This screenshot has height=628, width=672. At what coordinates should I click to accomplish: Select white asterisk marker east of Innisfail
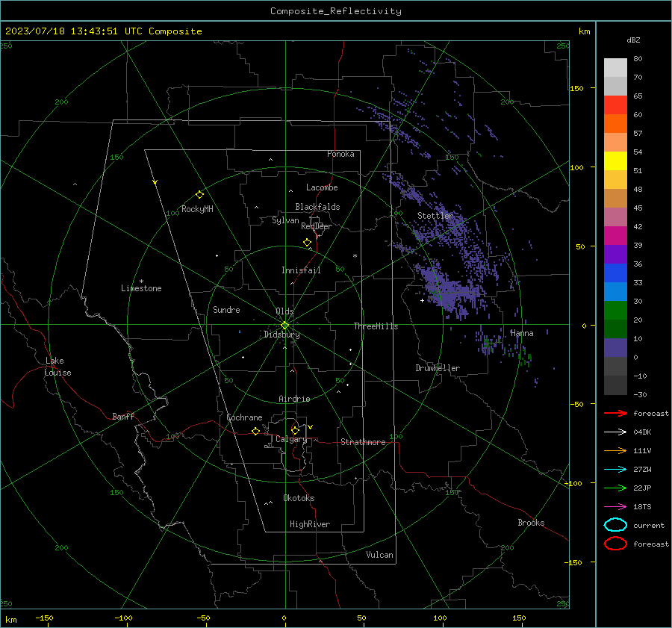[355, 256]
